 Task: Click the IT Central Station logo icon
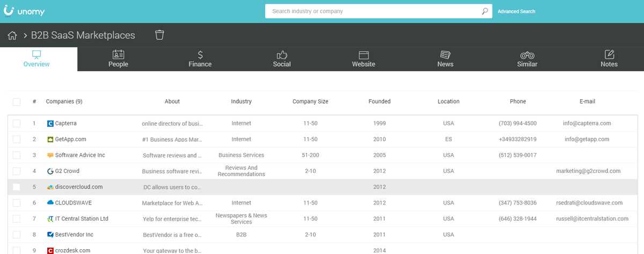pyautogui.click(x=50, y=219)
